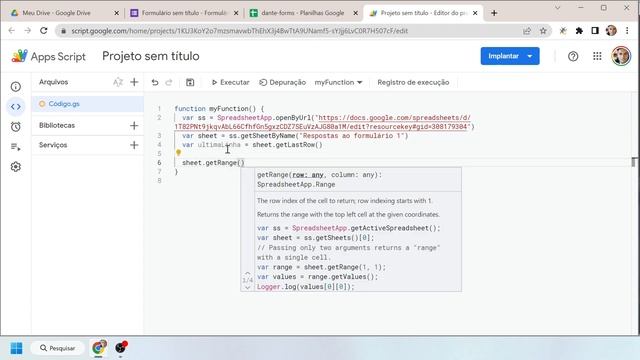This screenshot has width=640, height=360.
Task: Save project with the floppy disk icon
Action: click(190, 82)
